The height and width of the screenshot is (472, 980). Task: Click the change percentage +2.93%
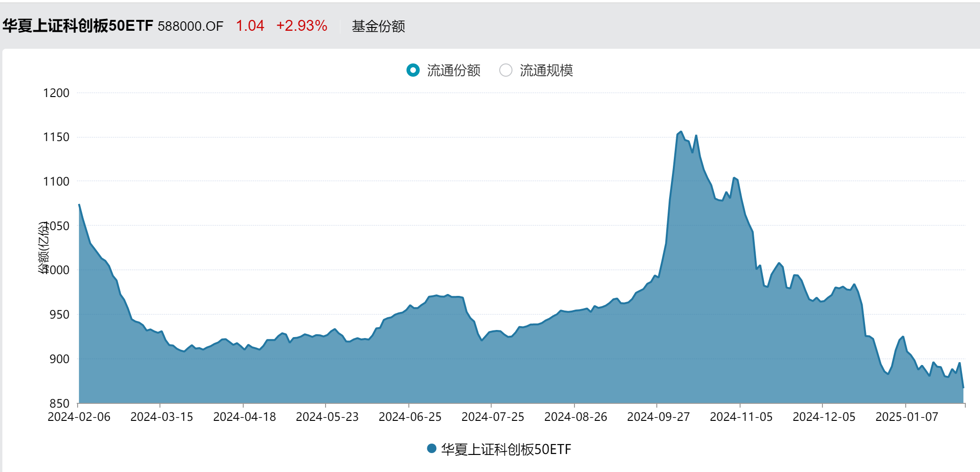[x=302, y=26]
